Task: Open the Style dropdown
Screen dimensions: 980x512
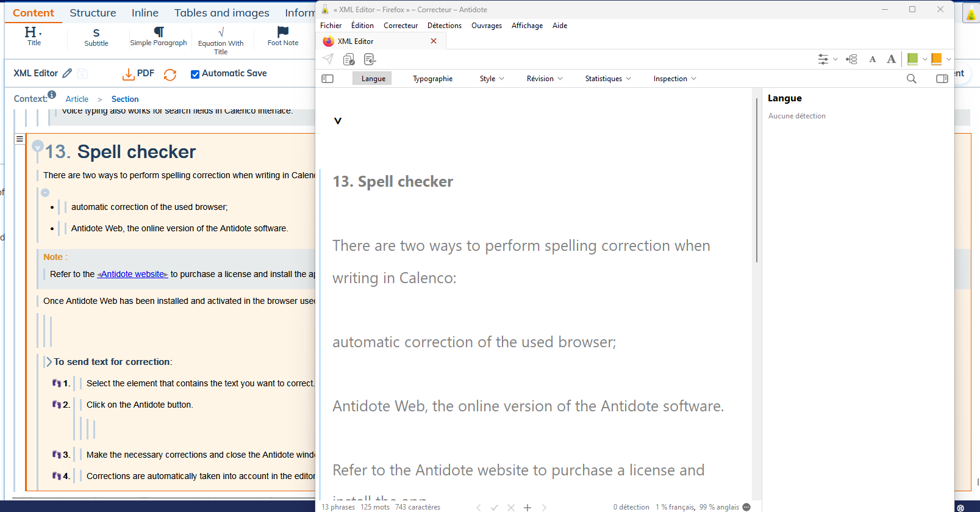Action: point(492,79)
